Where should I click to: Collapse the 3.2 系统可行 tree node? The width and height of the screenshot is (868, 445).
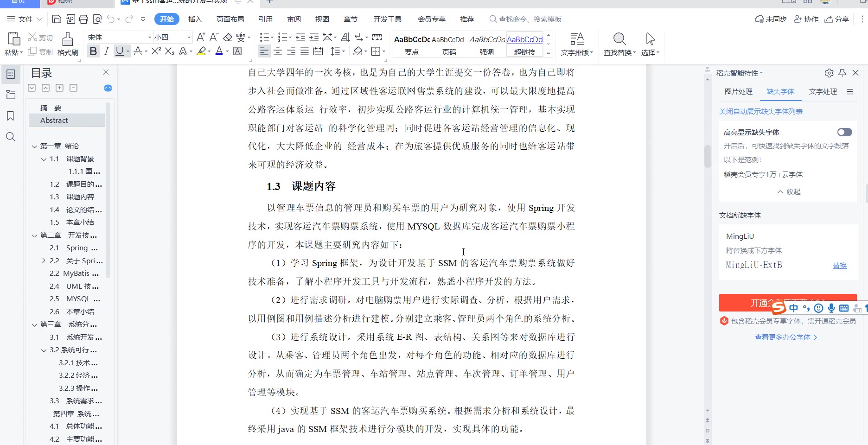point(44,350)
